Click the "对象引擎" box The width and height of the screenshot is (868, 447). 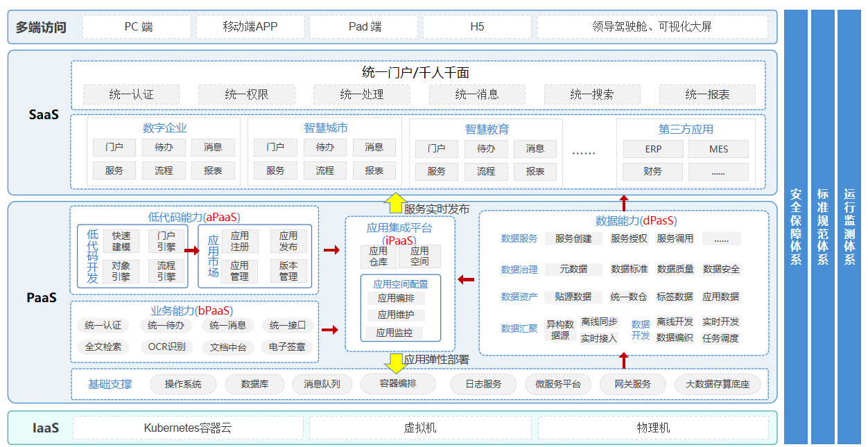click(x=121, y=271)
